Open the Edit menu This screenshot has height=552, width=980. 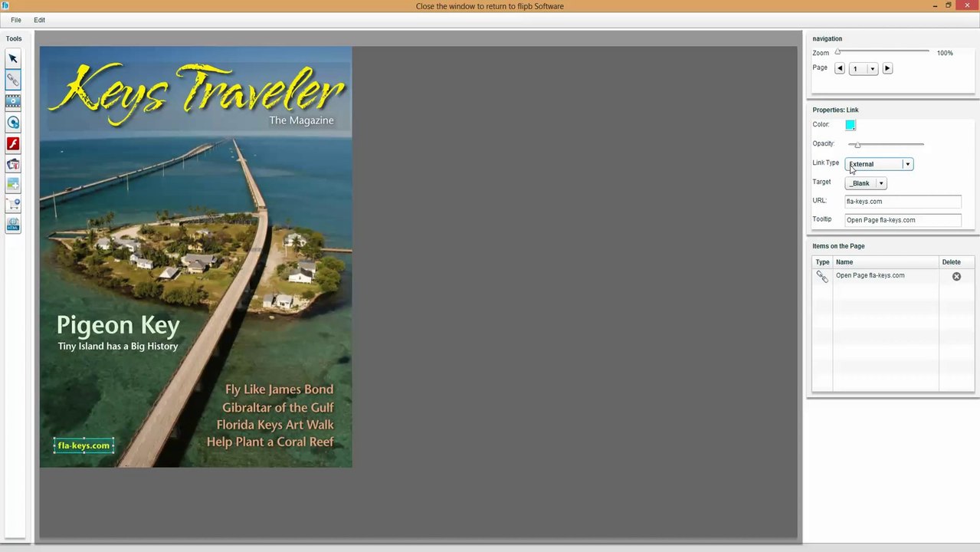(x=39, y=20)
